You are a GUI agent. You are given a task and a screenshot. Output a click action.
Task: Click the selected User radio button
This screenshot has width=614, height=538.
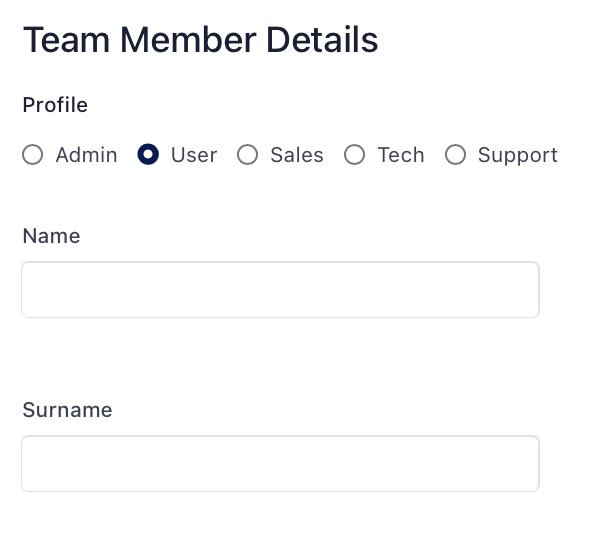[148, 155]
